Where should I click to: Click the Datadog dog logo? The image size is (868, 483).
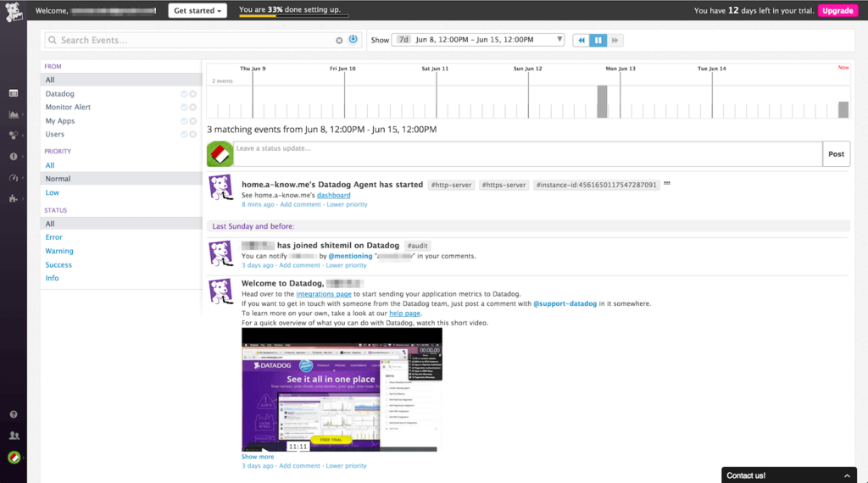(14, 12)
